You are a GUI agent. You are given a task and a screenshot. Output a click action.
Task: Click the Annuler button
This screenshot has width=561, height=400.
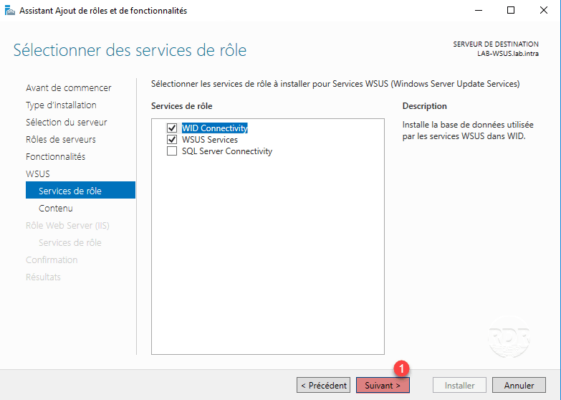click(x=519, y=385)
